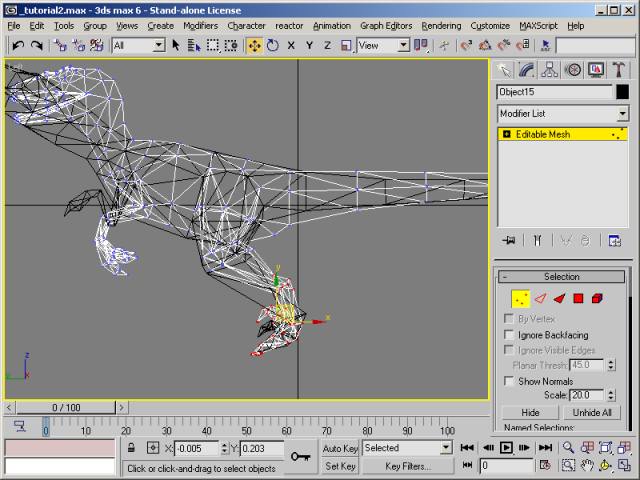Click the black object color swatch
Screen dimensions: 640x480
[621, 92]
